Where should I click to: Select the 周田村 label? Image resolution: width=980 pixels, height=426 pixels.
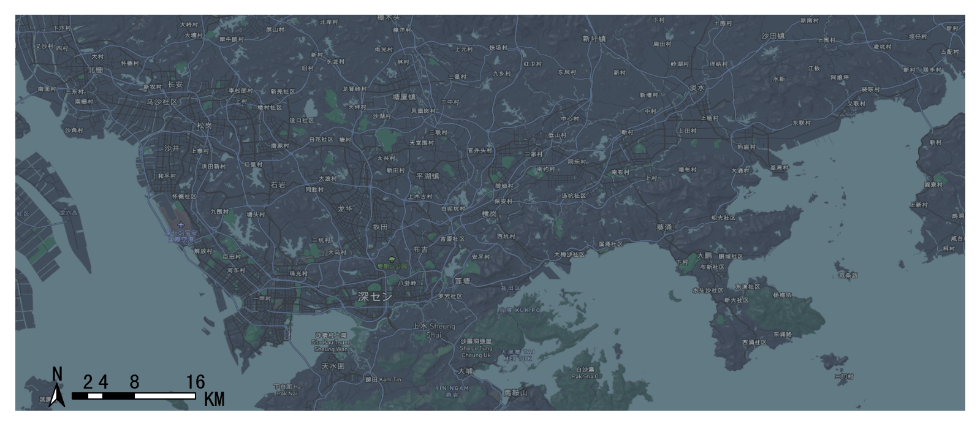tap(662, 44)
